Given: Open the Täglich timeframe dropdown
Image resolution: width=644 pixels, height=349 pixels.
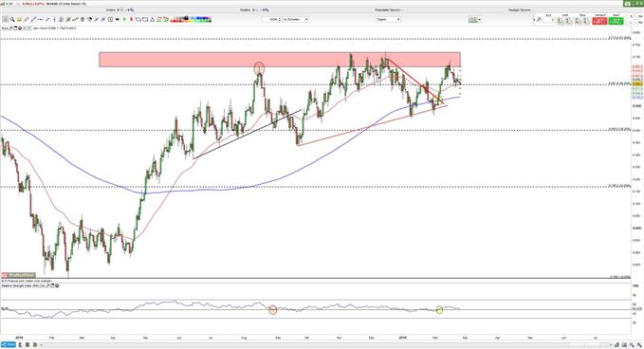Looking at the screenshot, I should pos(389,19).
